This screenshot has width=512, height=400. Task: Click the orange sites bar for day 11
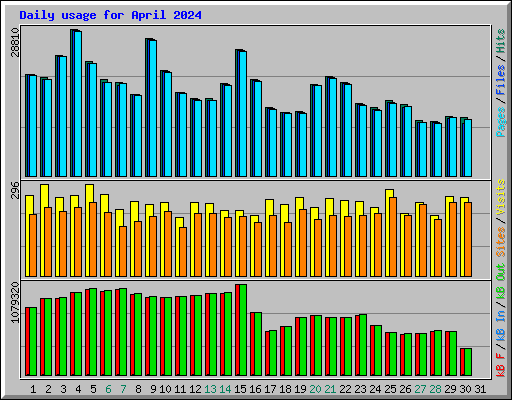[x=183, y=252]
